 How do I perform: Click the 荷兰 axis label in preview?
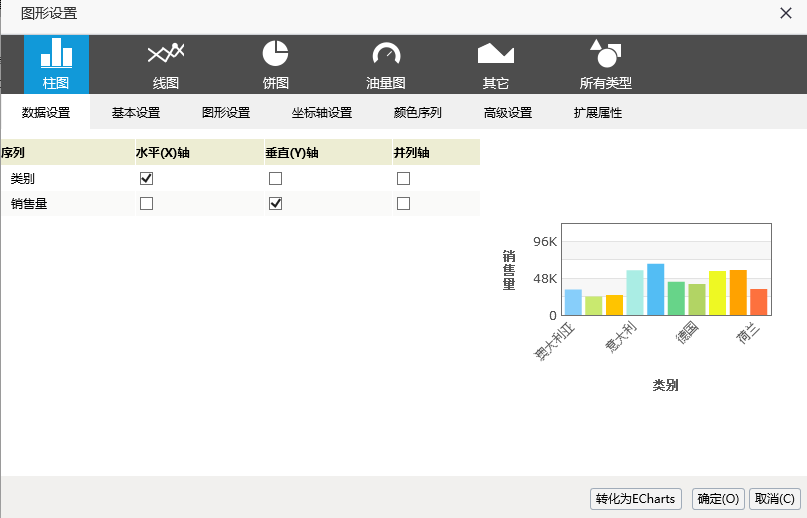[x=748, y=332]
